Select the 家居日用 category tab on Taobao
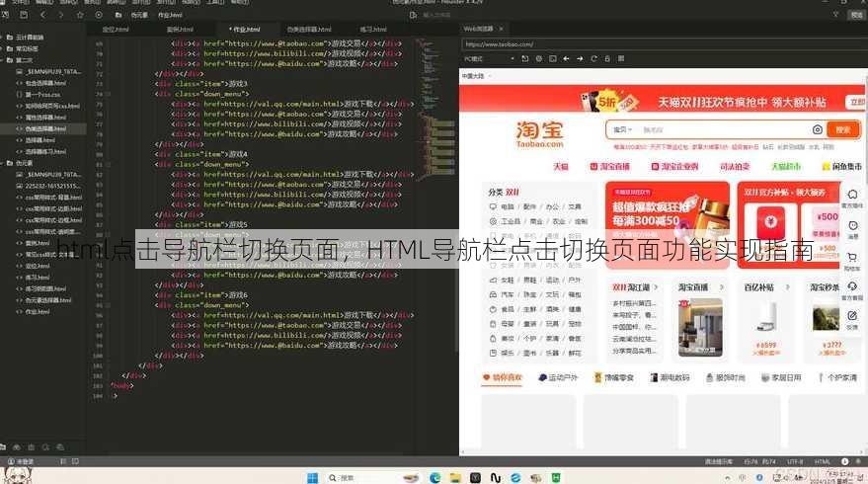 pos(781,377)
